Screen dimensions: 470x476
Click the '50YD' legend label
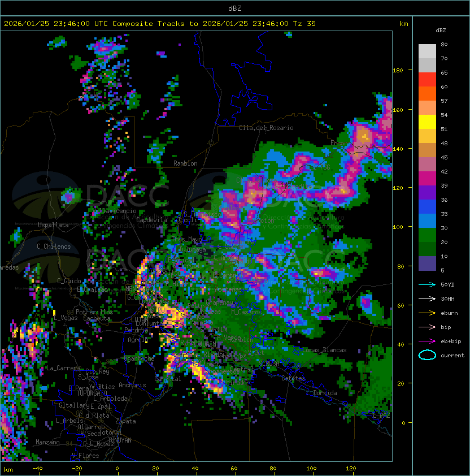point(447,285)
